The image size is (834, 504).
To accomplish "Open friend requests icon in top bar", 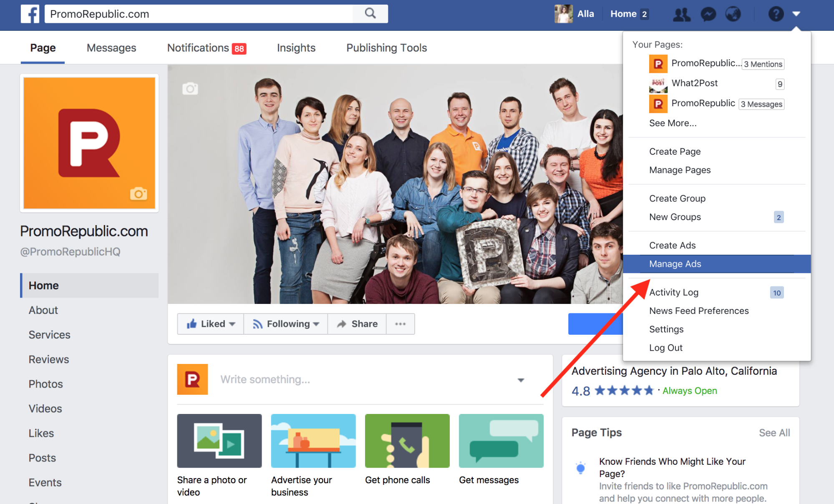I will click(x=682, y=14).
